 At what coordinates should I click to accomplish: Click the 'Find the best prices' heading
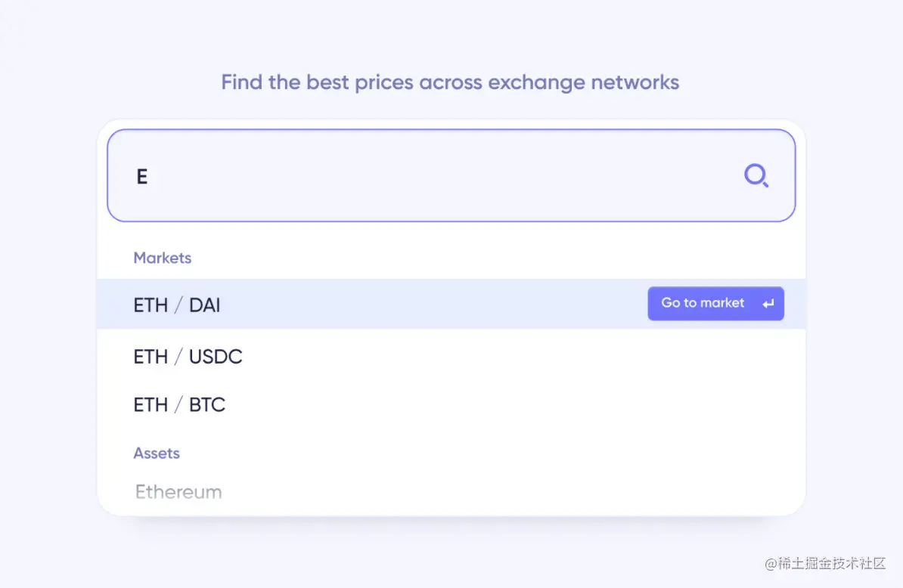pos(450,82)
